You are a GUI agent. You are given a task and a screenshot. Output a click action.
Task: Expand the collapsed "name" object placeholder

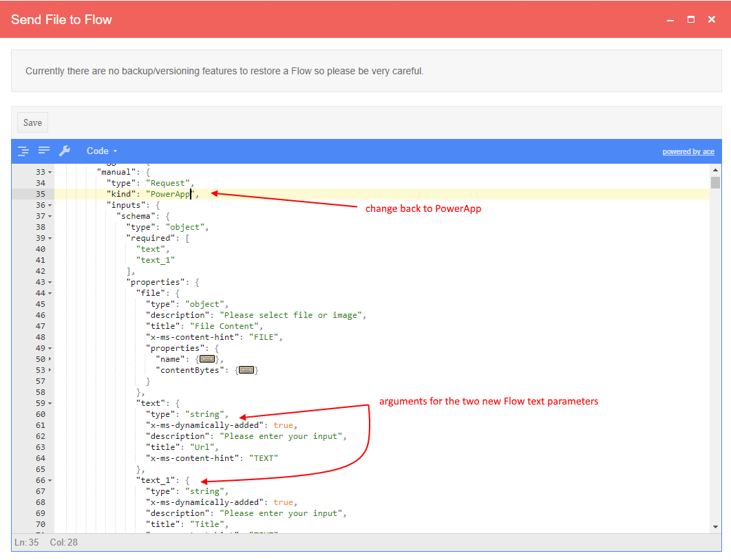[206, 359]
